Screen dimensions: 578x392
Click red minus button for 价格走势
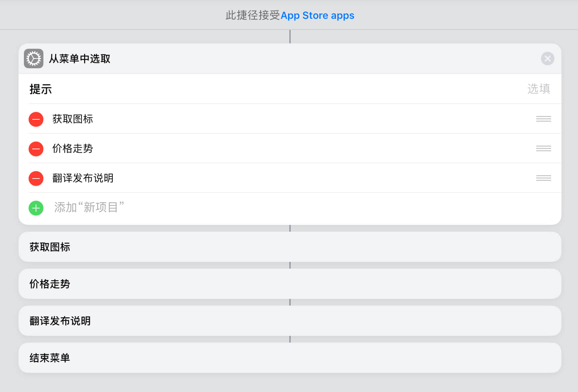click(36, 149)
